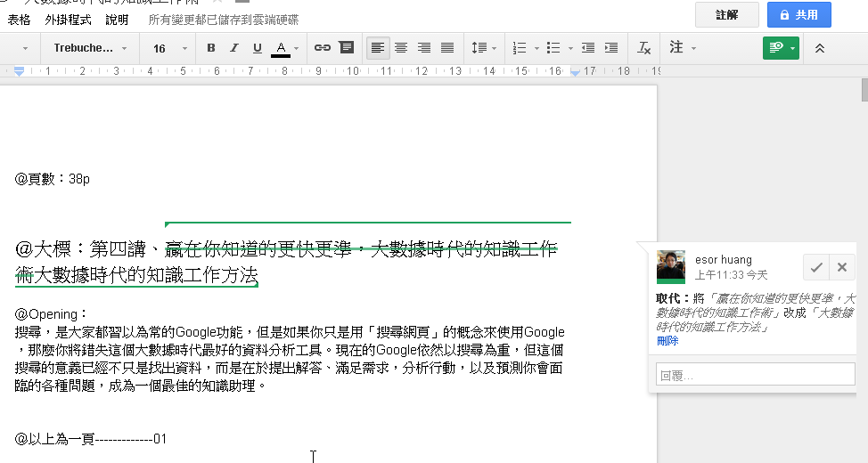The width and height of the screenshot is (868, 463).
Task: Click the blue 共用 share button
Action: [x=798, y=15]
